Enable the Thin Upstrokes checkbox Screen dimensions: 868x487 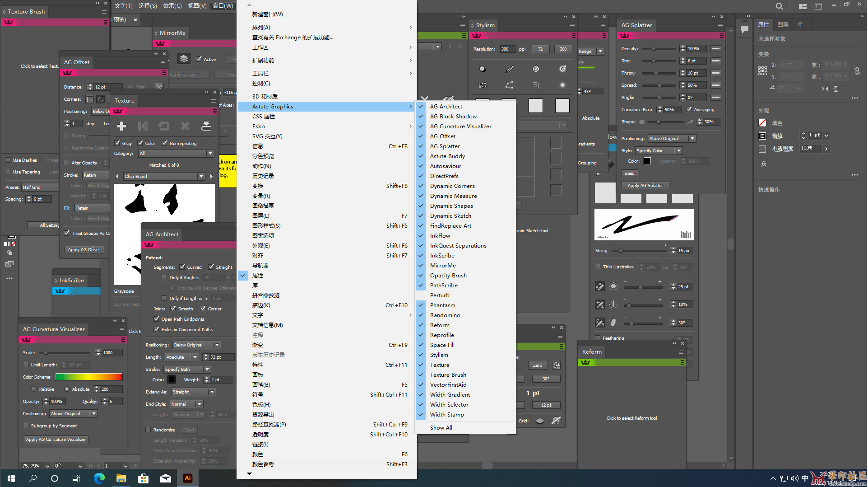click(598, 267)
